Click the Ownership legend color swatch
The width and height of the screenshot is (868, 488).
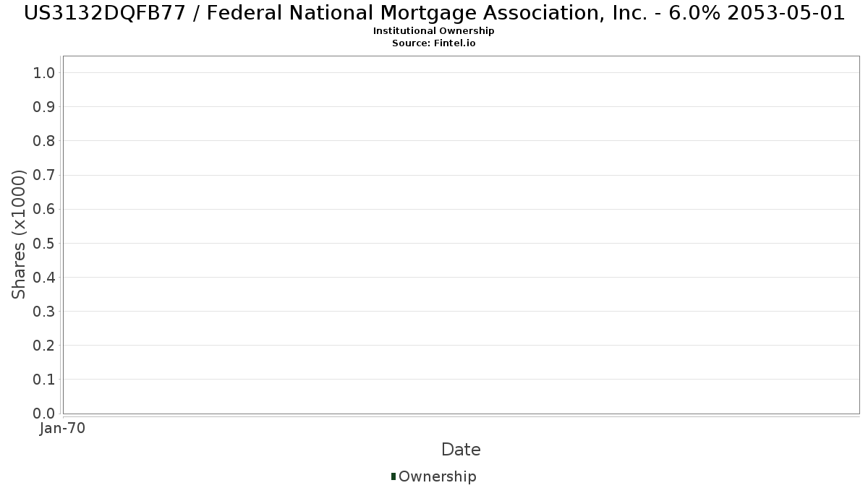(x=393, y=476)
